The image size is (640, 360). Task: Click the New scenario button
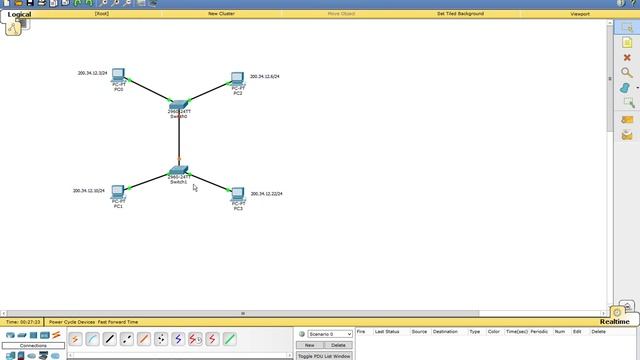(x=309, y=345)
